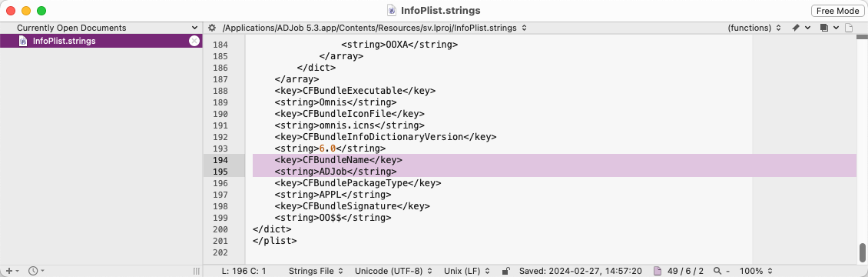The height and width of the screenshot is (277, 868).
Task: Click the Omnis string line
Action: (x=336, y=102)
